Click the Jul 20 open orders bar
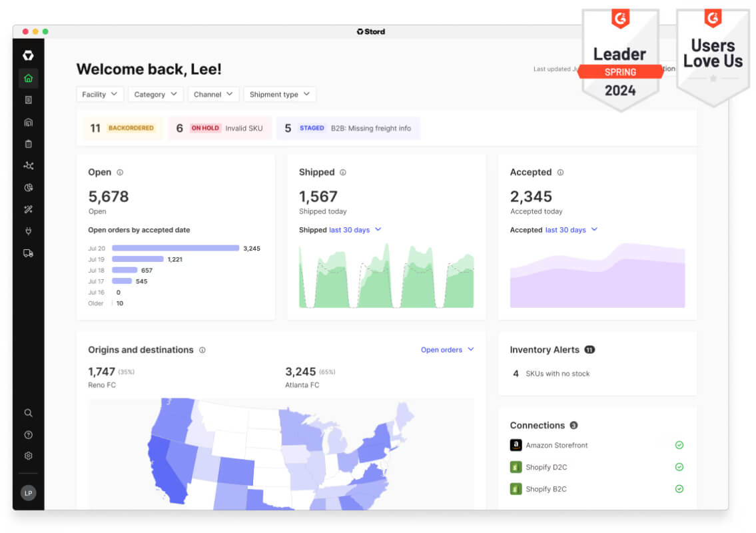 (x=175, y=248)
